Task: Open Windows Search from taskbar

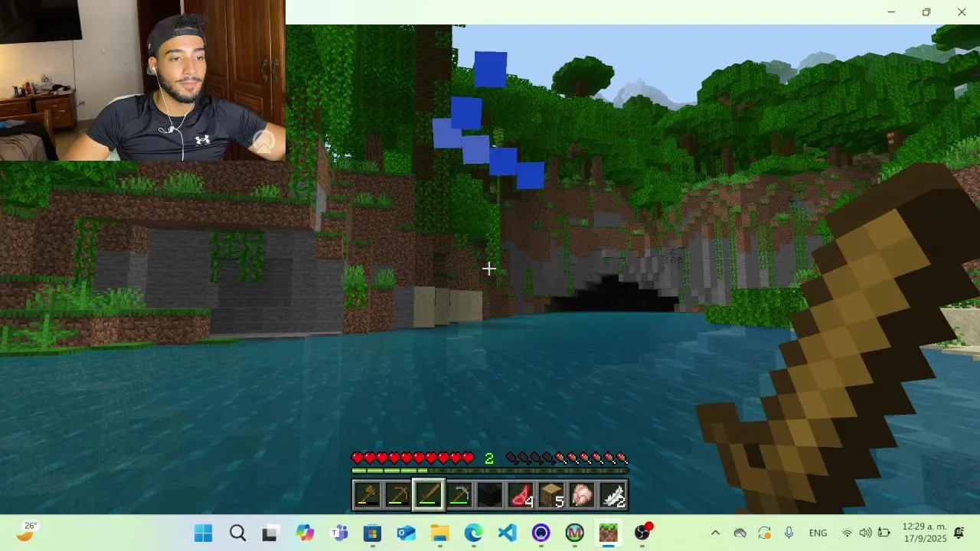Action: tap(237, 533)
